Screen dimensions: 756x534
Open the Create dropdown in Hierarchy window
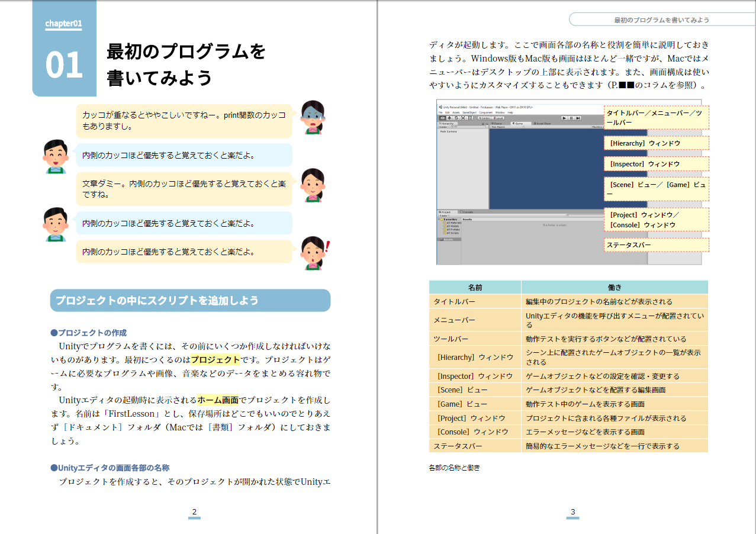(443, 127)
